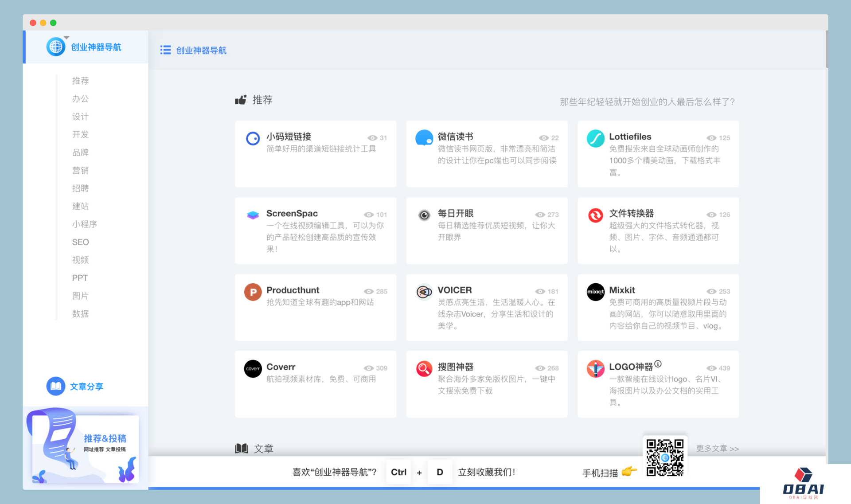
Task: Click the D key button
Action: (x=440, y=472)
